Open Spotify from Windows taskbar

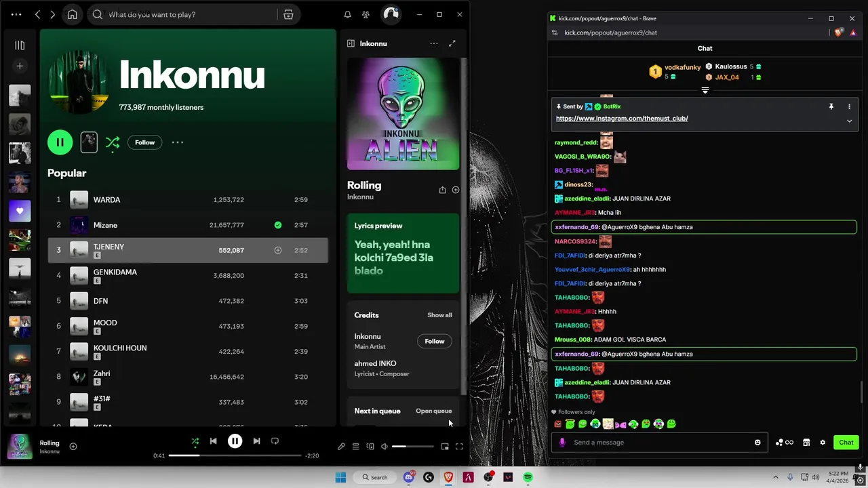click(528, 477)
